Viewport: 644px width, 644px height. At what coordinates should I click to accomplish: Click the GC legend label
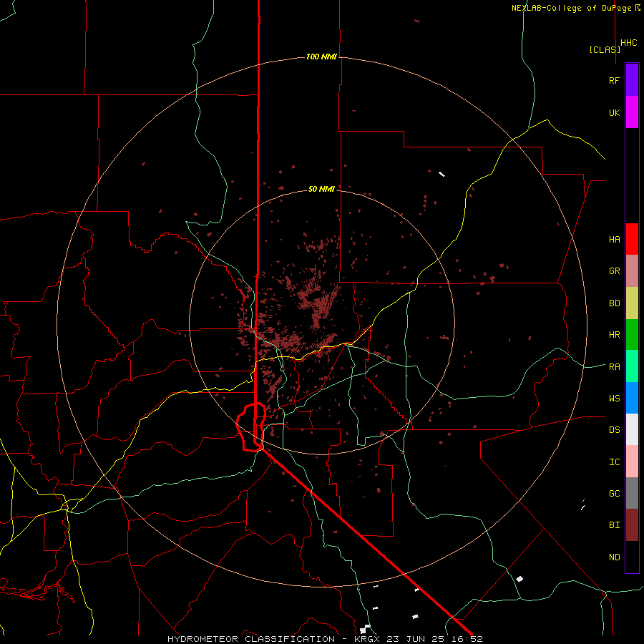tap(614, 493)
